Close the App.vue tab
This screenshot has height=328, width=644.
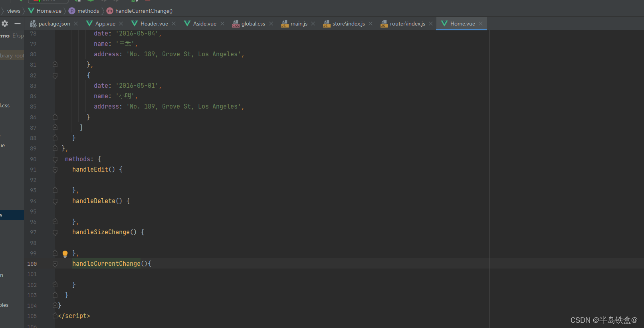tap(121, 24)
